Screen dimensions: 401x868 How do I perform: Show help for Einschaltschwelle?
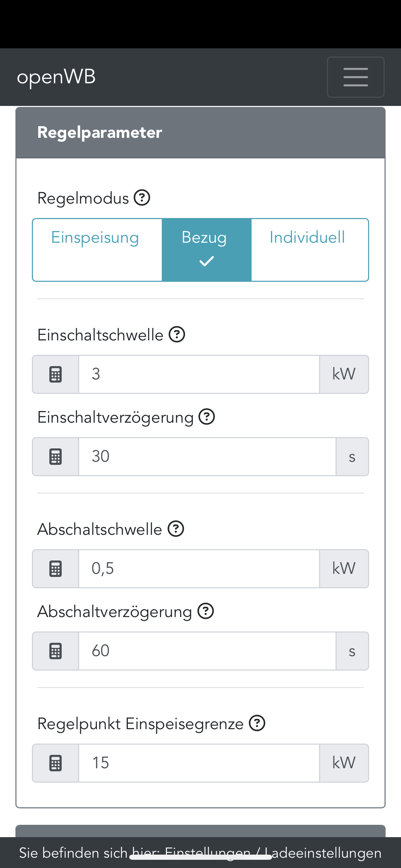point(177,335)
